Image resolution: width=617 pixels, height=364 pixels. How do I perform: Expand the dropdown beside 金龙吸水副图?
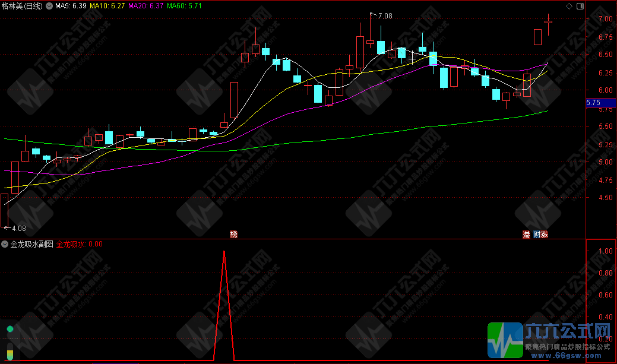pos(5,244)
